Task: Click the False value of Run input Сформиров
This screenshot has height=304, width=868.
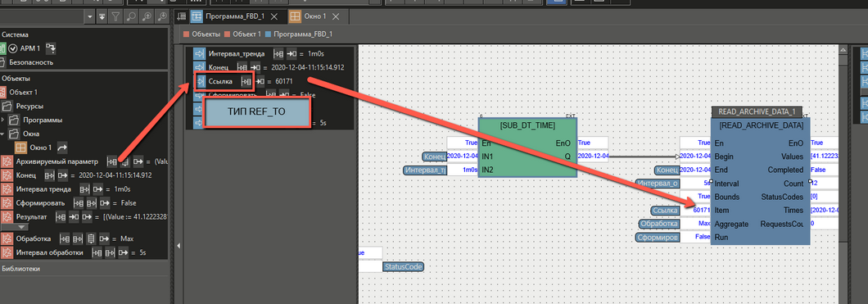Action: point(703,237)
